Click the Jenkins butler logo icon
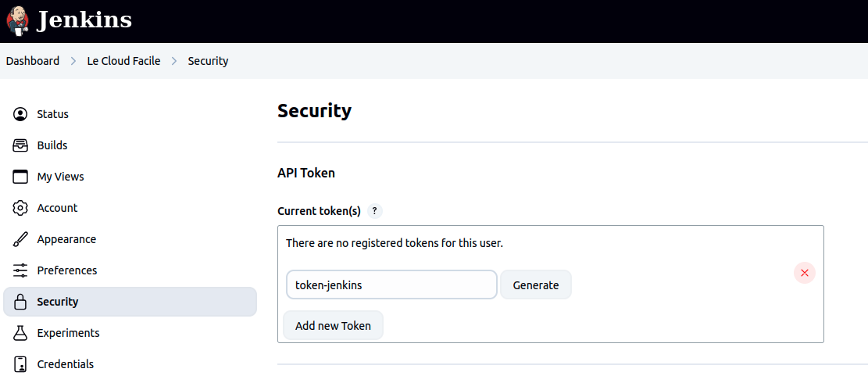This screenshot has height=383, width=868. click(x=17, y=19)
